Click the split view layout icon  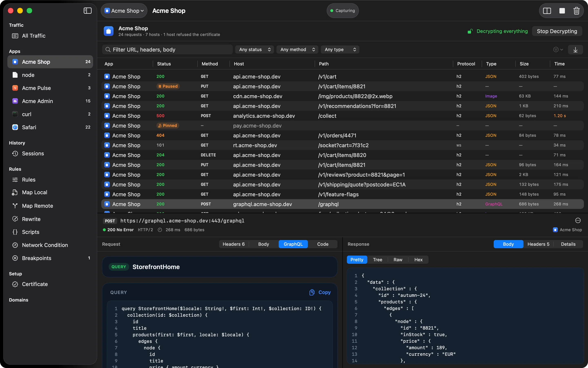(x=547, y=11)
